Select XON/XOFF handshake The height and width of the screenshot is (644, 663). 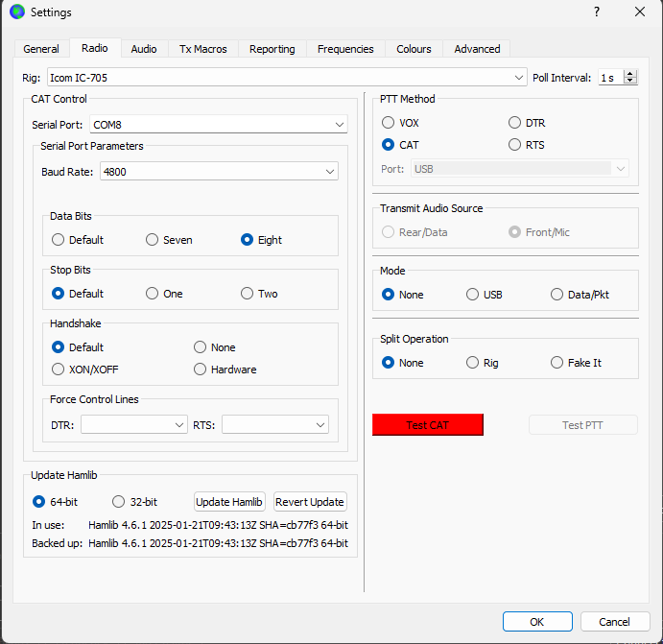tap(85, 370)
